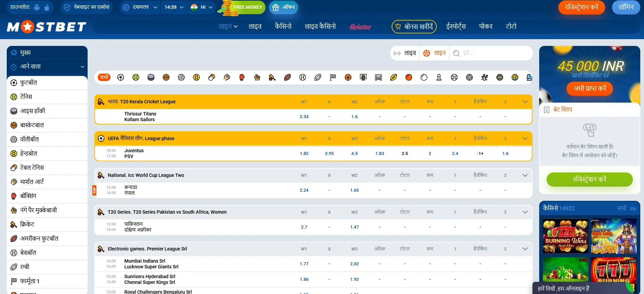This screenshot has width=644, height=294.
Task: Click the ऑफर gift button
Action: pos(283,7)
